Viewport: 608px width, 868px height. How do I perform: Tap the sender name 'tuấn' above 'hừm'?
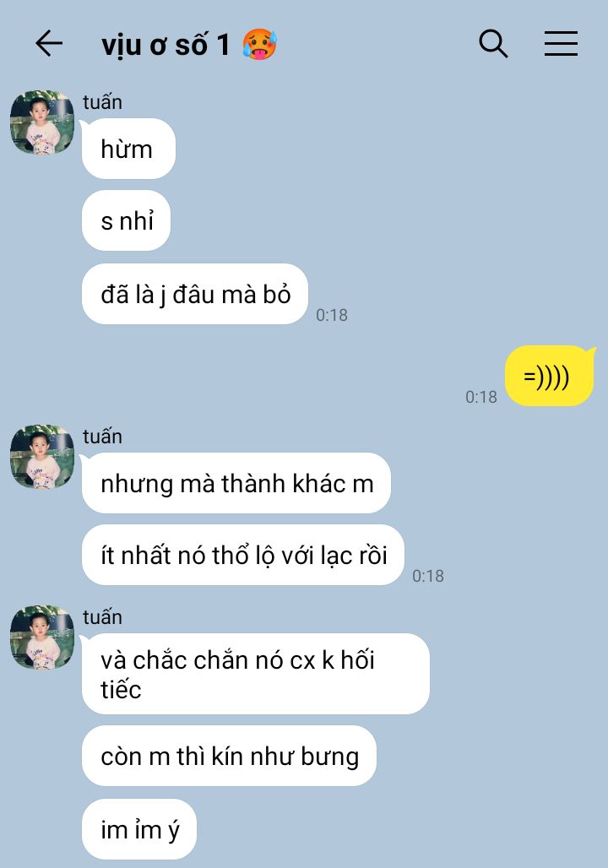102,102
